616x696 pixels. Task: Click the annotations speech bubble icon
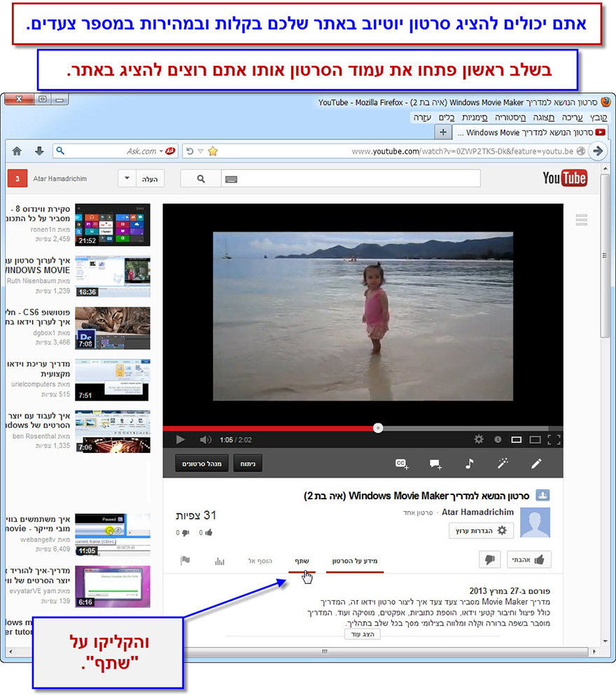(435, 464)
